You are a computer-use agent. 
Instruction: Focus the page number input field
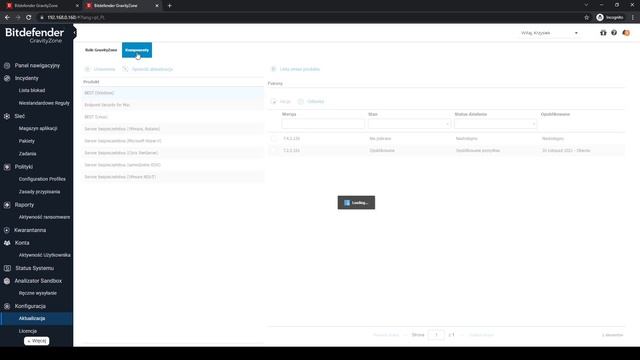pyautogui.click(x=436, y=335)
